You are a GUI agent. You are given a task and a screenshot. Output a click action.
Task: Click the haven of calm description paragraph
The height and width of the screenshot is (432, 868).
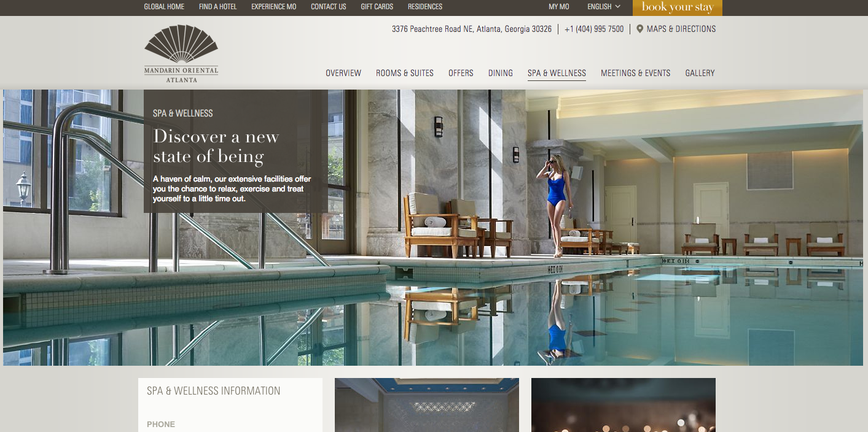[x=232, y=189]
